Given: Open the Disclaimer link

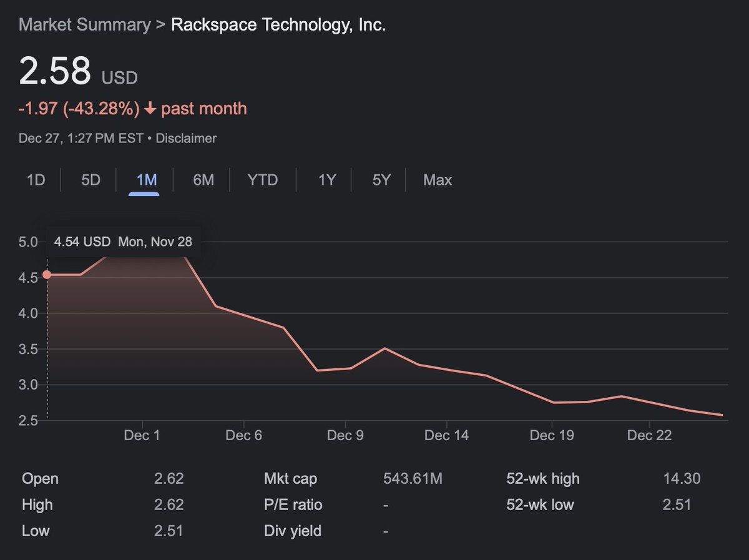Looking at the screenshot, I should pos(186,138).
